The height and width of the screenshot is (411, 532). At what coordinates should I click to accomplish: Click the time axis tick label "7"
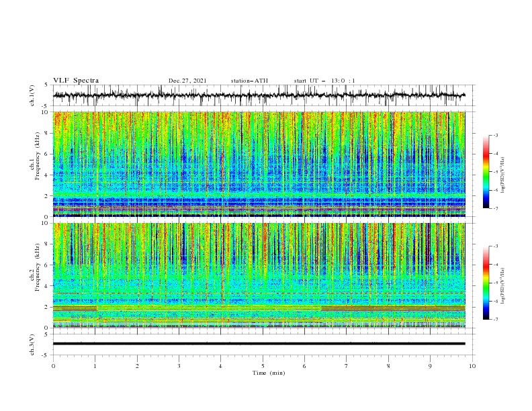pos(347,366)
